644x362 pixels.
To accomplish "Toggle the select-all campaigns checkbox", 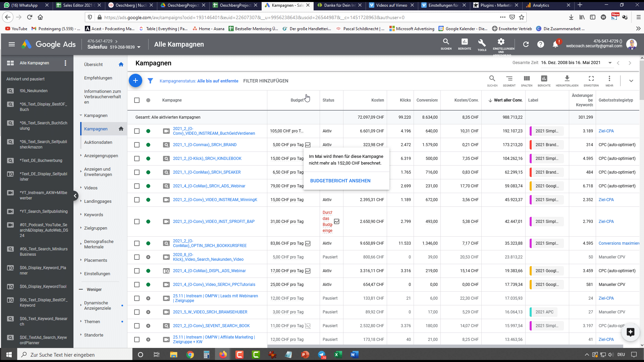I will pyautogui.click(x=137, y=100).
